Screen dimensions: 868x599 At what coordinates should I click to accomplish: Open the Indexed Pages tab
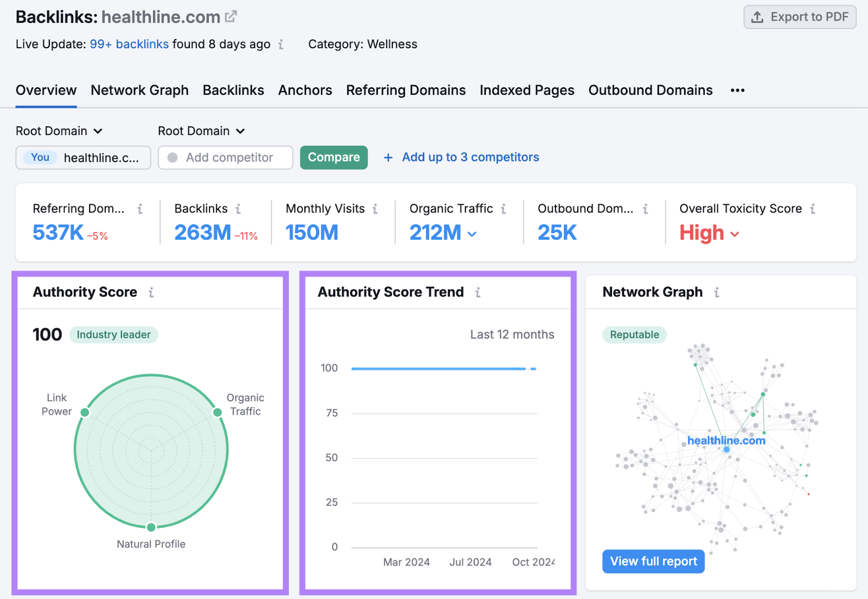coord(526,90)
